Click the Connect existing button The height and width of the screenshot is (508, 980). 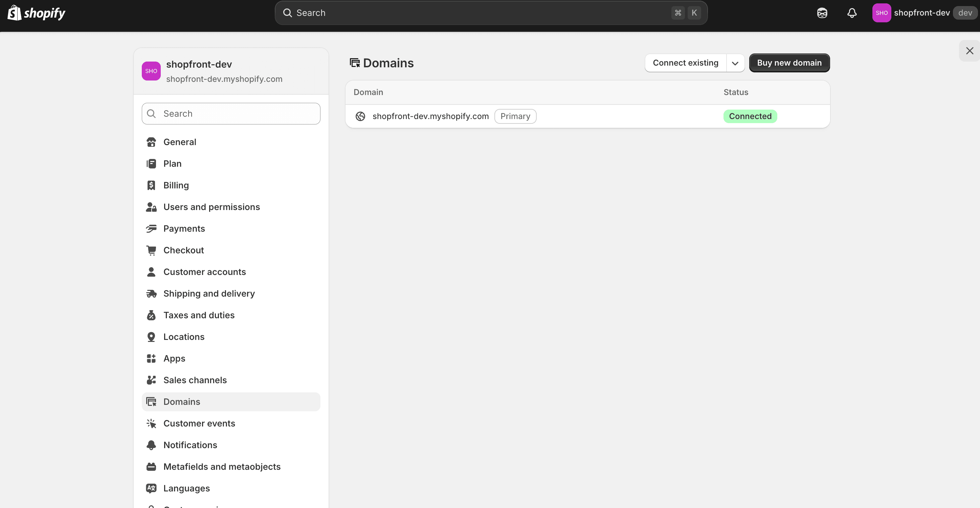point(686,63)
